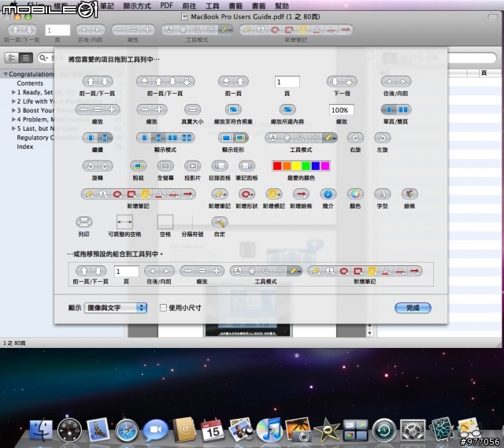The width and height of the screenshot is (504, 448).
Task: Open the 工具 menu
Action: (x=212, y=6)
